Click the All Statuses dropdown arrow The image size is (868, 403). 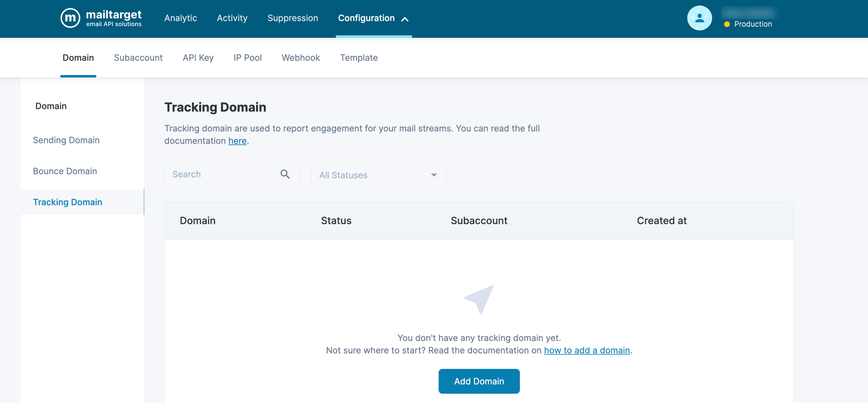(x=434, y=175)
